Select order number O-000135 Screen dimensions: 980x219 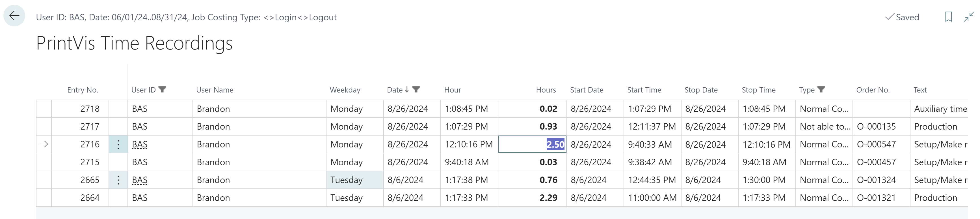tap(876, 126)
